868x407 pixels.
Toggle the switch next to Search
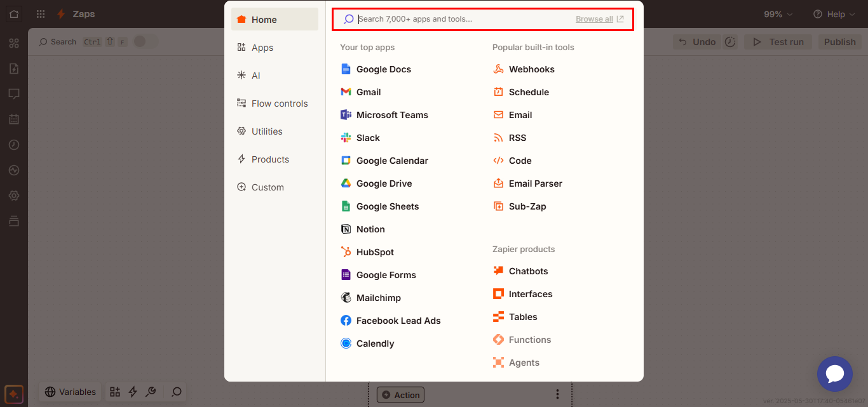(x=142, y=41)
